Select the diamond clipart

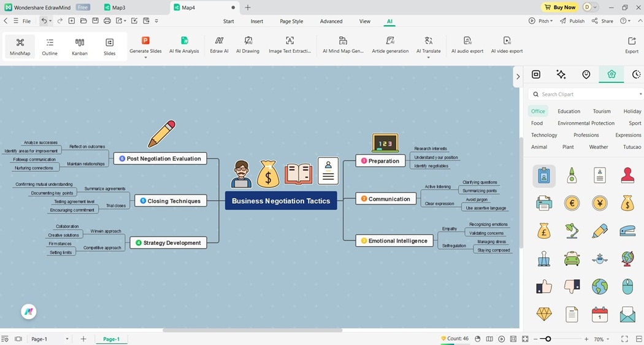[x=544, y=314]
